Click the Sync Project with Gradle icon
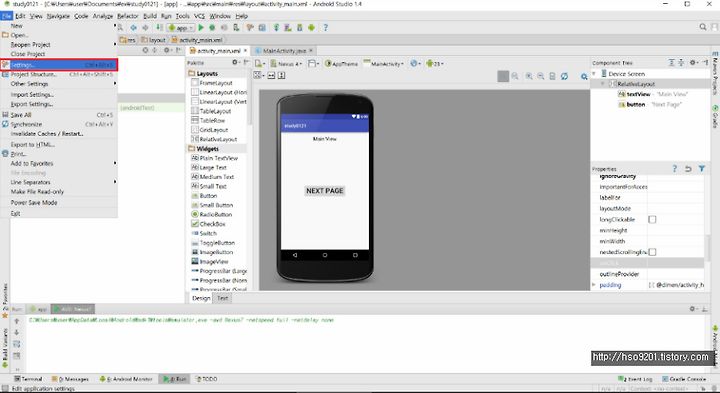The width and height of the screenshot is (720, 393). [276, 28]
